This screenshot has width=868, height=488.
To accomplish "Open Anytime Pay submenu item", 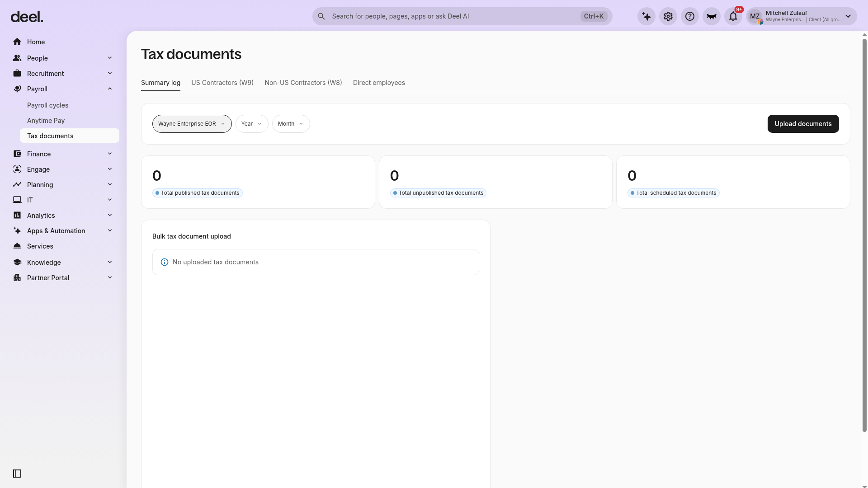I will (46, 121).
